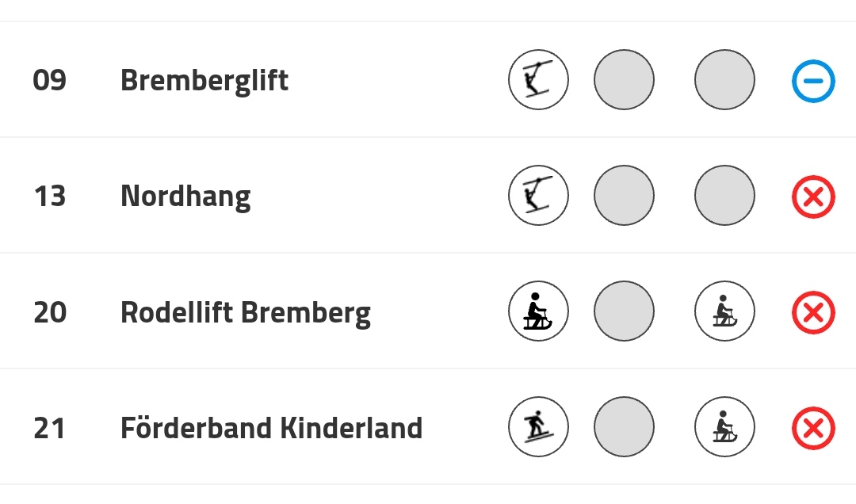This screenshot has height=504, width=856.
Task: Select the Förderband Kinderland name
Action: pos(271,428)
